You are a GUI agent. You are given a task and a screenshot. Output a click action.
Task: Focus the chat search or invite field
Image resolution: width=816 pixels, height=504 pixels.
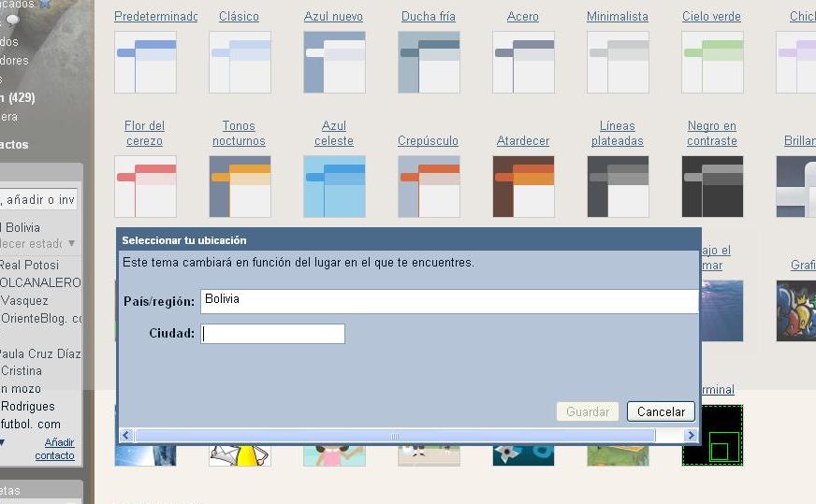tap(39, 199)
